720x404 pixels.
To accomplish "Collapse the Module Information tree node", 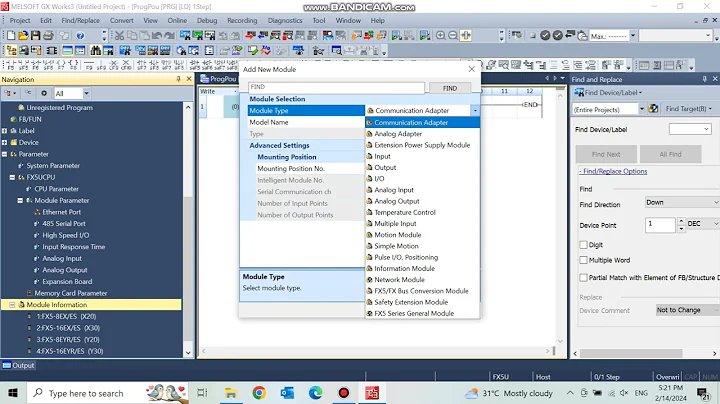I will (12, 305).
